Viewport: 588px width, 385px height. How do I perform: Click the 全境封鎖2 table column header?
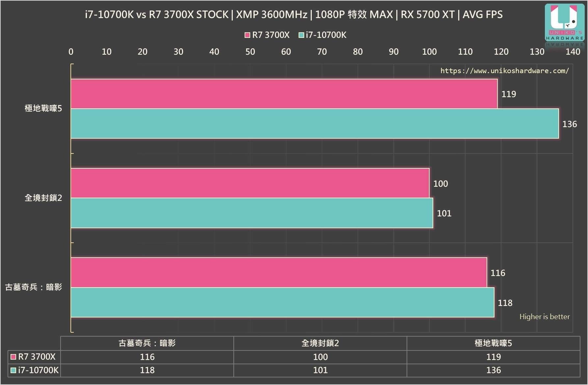(x=320, y=343)
